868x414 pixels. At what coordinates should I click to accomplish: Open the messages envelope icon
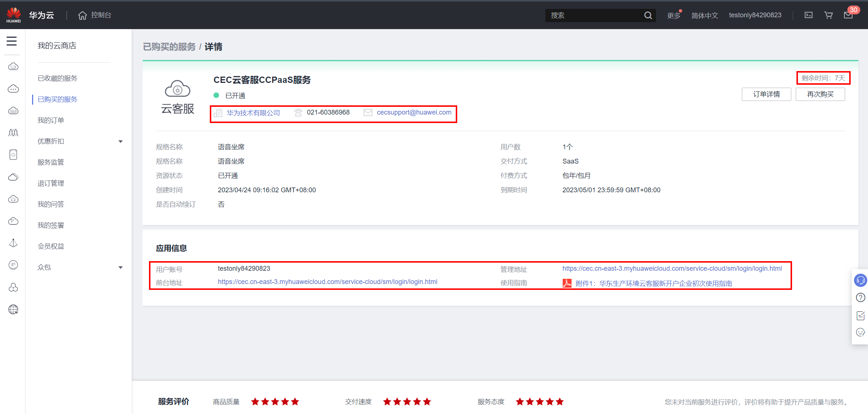pyautogui.click(x=848, y=15)
